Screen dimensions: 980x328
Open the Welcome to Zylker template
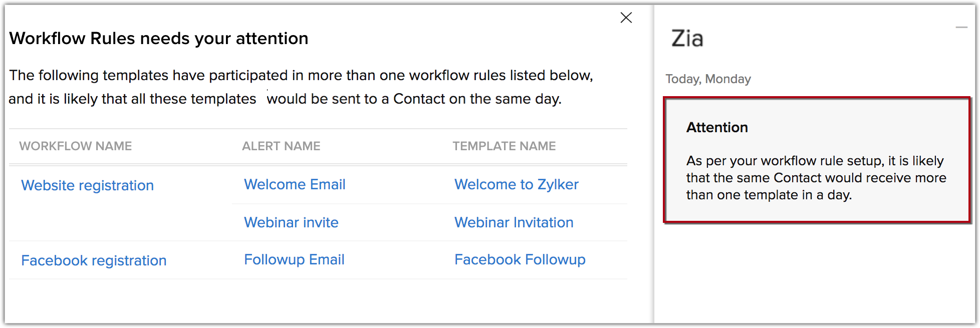516,184
